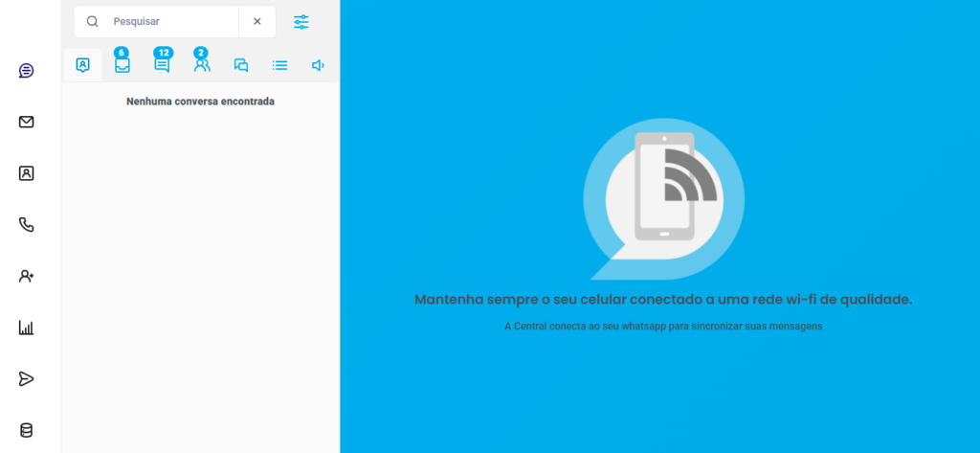980x453 pixels.
Task: Open the bar chart reports section
Action: click(x=27, y=328)
